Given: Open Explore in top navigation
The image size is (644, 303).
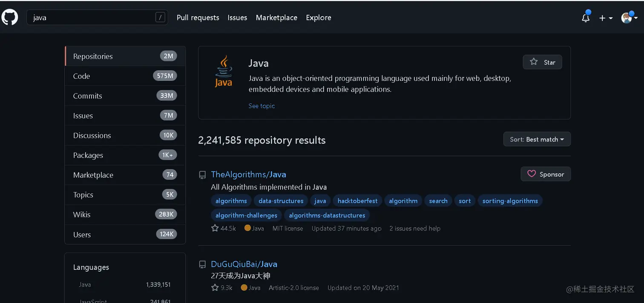Looking at the screenshot, I should point(319,17).
